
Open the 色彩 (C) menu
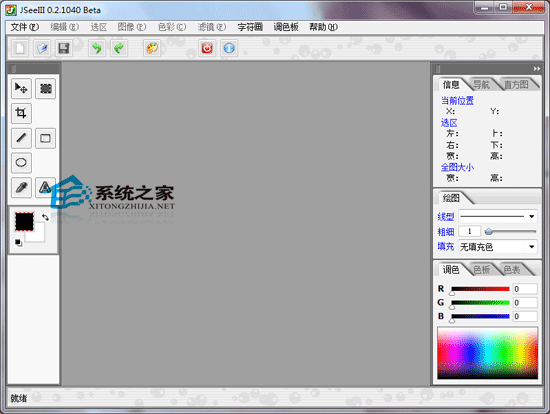[x=172, y=27]
